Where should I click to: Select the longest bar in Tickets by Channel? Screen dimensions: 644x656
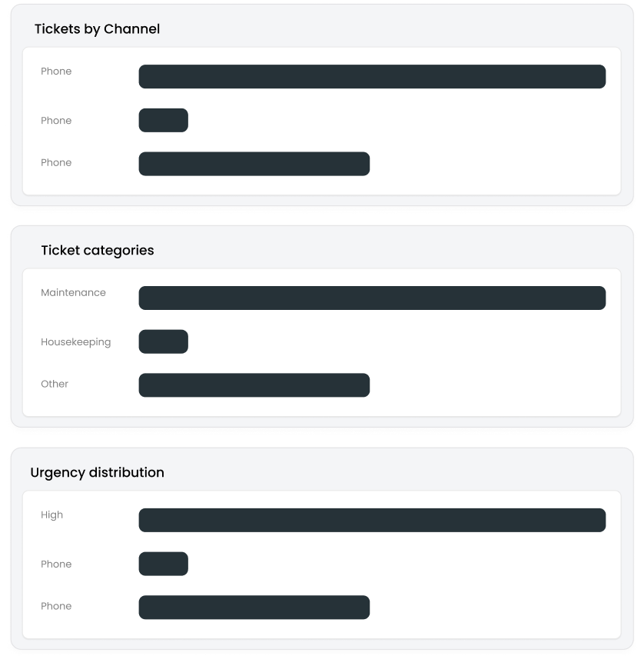point(372,77)
